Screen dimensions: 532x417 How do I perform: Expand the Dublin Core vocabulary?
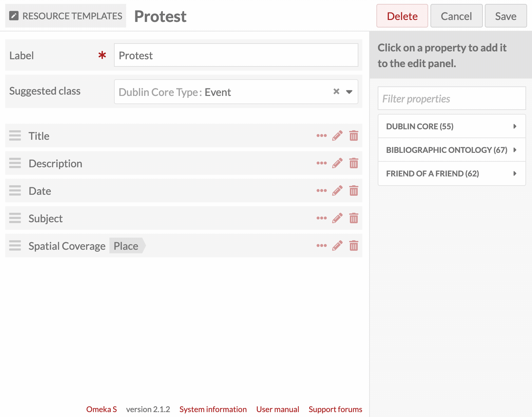point(452,126)
